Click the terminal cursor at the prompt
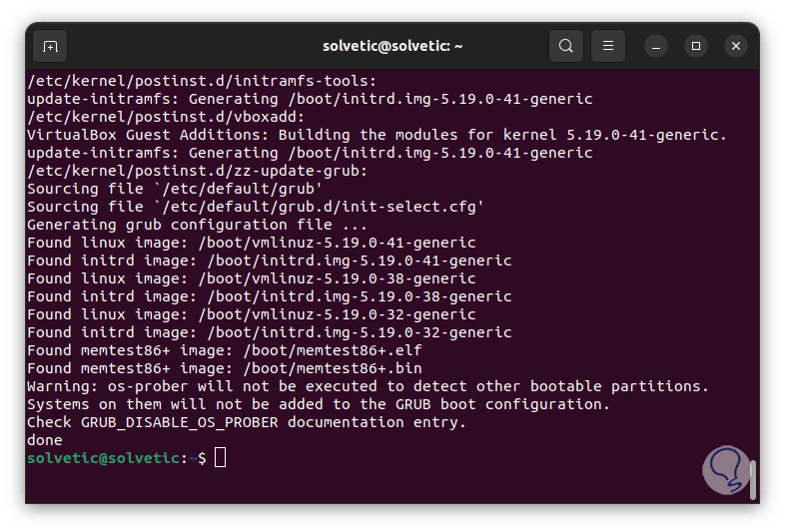Screen dimensions: 785x532 pyautogui.click(x=221, y=457)
